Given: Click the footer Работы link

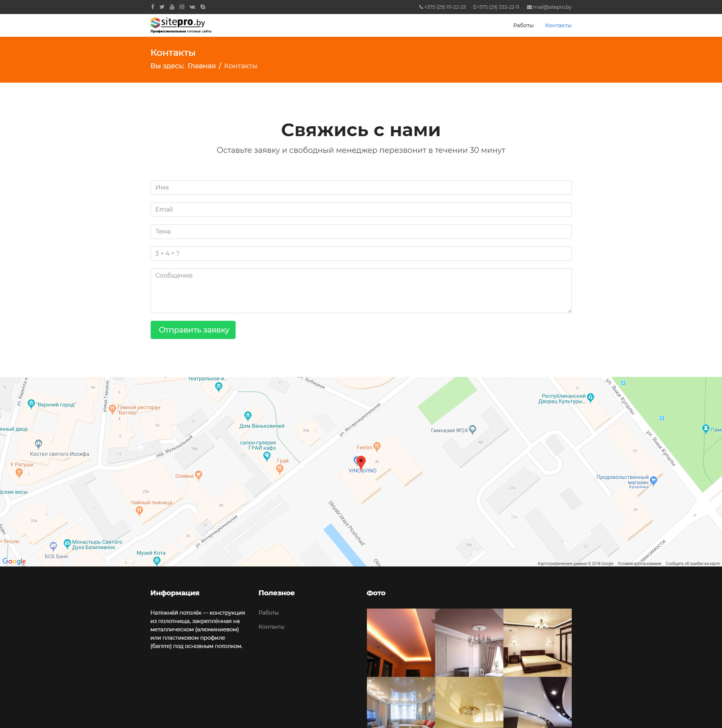Looking at the screenshot, I should pos(269,613).
